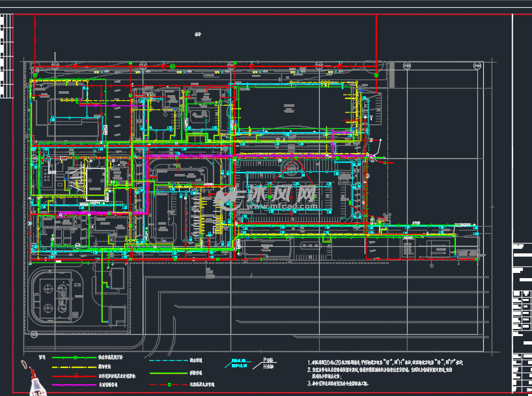Viewport: 532px width, 396px height.
Task: Select the grid axis bubble at lower-left corner
Action: [x=33, y=334]
